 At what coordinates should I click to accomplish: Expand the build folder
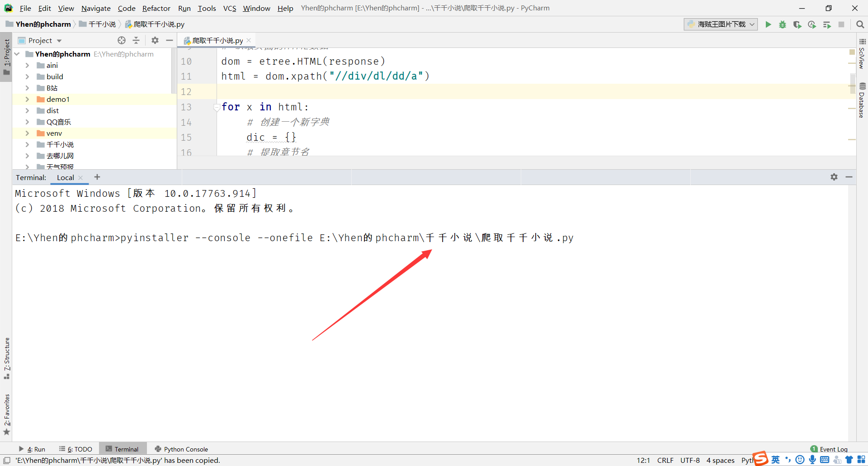pyautogui.click(x=27, y=76)
